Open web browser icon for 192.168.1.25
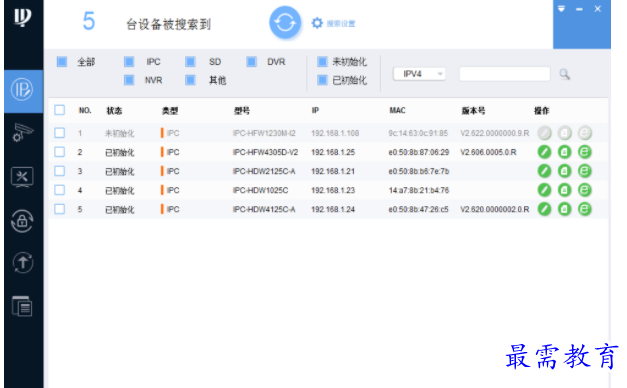Screen dimensions: 627x388 point(585,152)
